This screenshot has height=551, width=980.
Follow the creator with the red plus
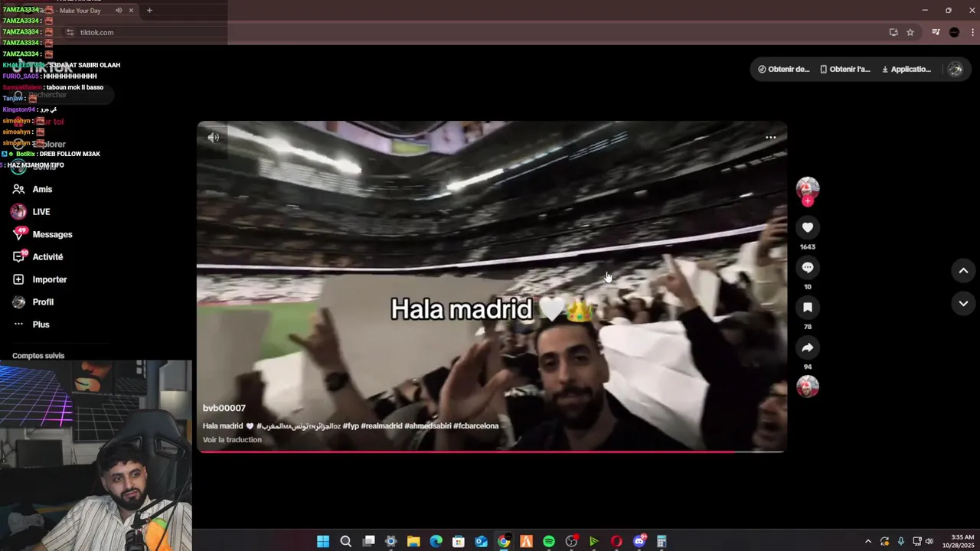808,201
